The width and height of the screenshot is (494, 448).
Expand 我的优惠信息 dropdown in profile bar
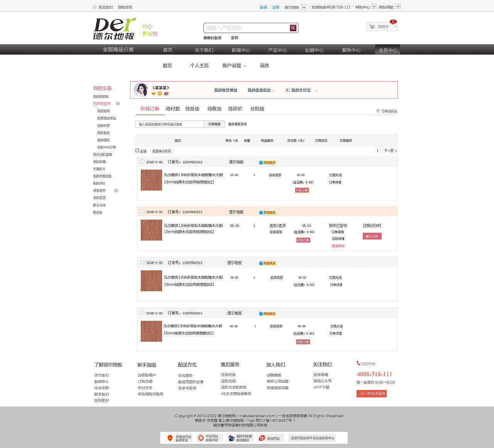pyautogui.click(x=274, y=90)
